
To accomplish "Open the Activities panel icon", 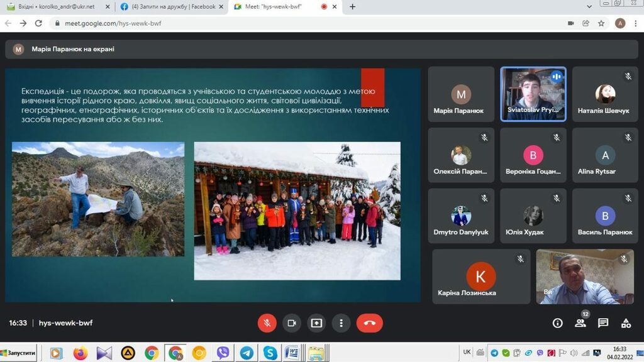I will (626, 323).
